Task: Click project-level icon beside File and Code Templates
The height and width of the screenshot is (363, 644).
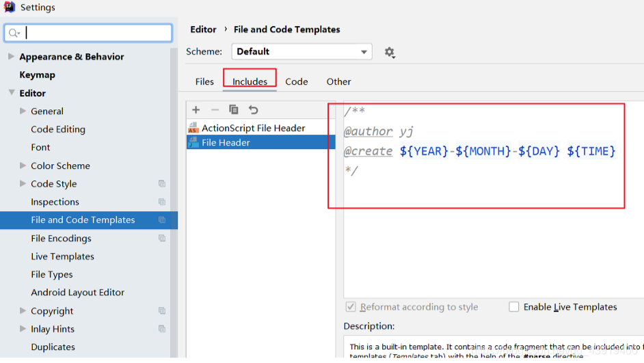Action: (162, 219)
